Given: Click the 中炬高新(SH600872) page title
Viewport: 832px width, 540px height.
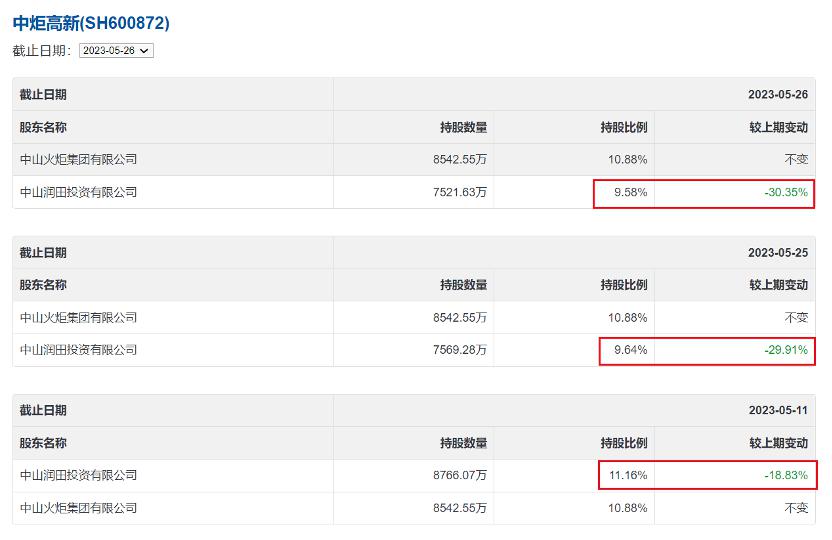Looking at the screenshot, I should (91, 22).
